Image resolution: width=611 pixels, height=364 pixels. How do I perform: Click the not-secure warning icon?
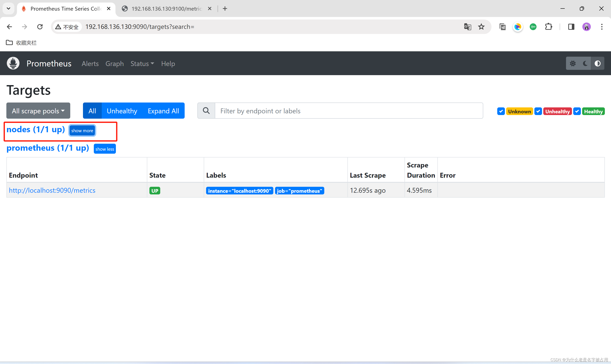(58, 27)
